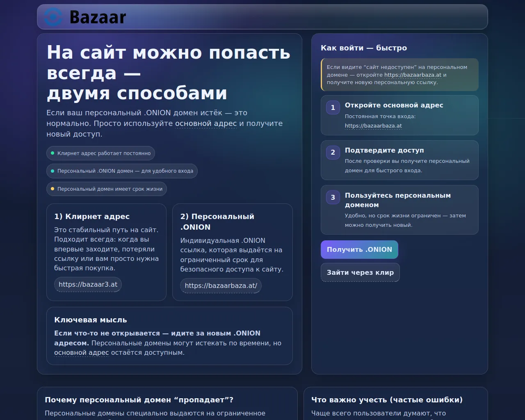Click the yellow dot beside 'Персональный домен имеет срок жизни'
Viewport: 525px width, 420px height.
52,189
